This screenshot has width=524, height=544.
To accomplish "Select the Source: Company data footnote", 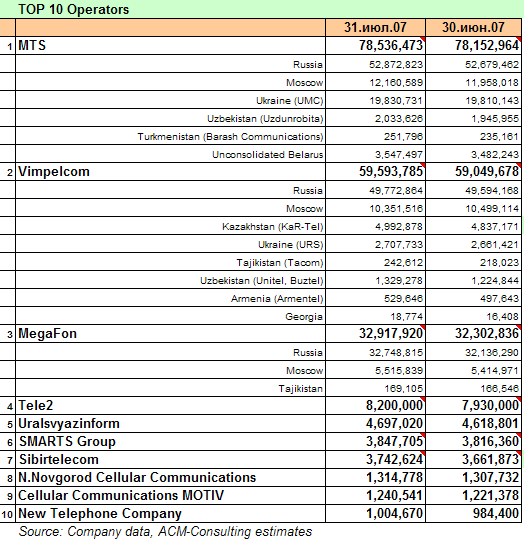I will (165, 532).
